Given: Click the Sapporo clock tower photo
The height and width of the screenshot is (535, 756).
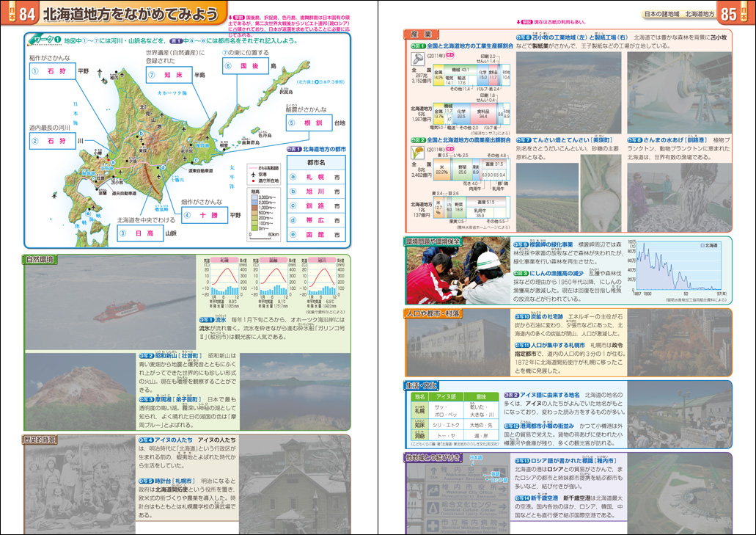Looking at the screenshot, I should [295, 485].
